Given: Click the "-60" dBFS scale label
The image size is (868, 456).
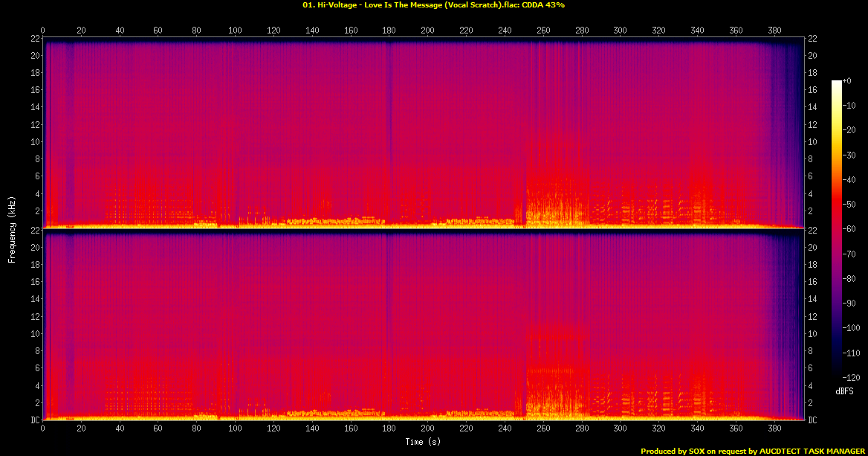Looking at the screenshot, I should [849, 229].
